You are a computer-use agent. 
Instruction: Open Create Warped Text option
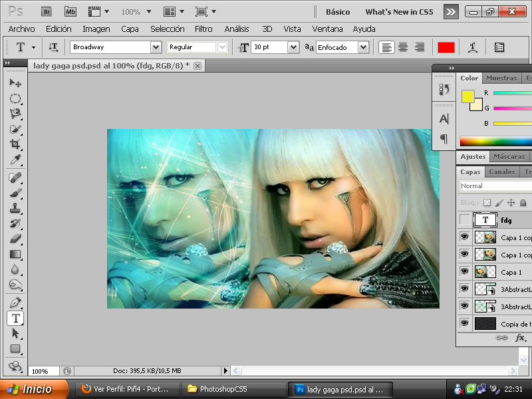pyautogui.click(x=473, y=47)
